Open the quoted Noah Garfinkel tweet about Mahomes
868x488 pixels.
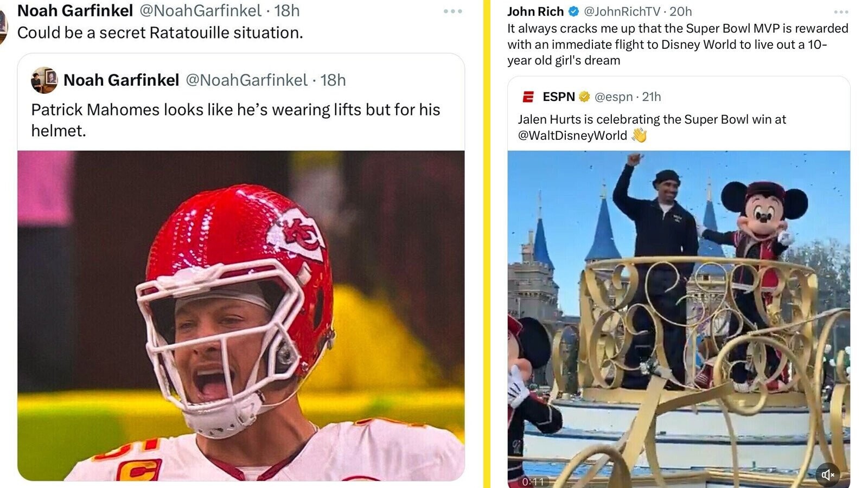[239, 119]
